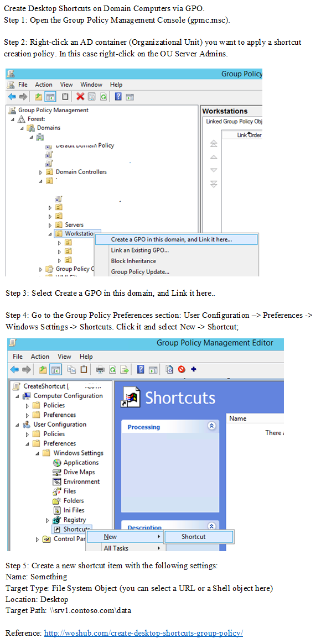Click the blue plus Add icon in Editor toolbar
The width and height of the screenshot is (326, 644).
194,369
